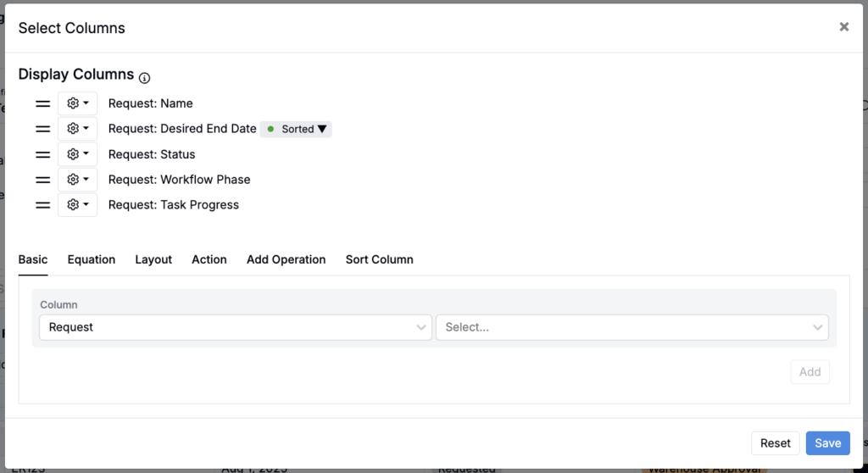The height and width of the screenshot is (473, 868).
Task: Open gear settings menu for Request: Status
Action: [77, 154]
